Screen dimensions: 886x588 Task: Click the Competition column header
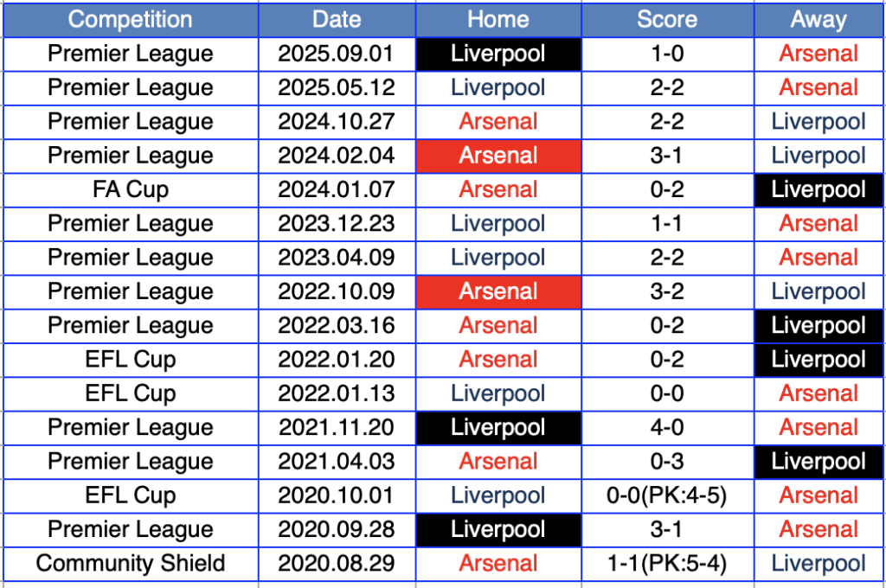click(130, 19)
